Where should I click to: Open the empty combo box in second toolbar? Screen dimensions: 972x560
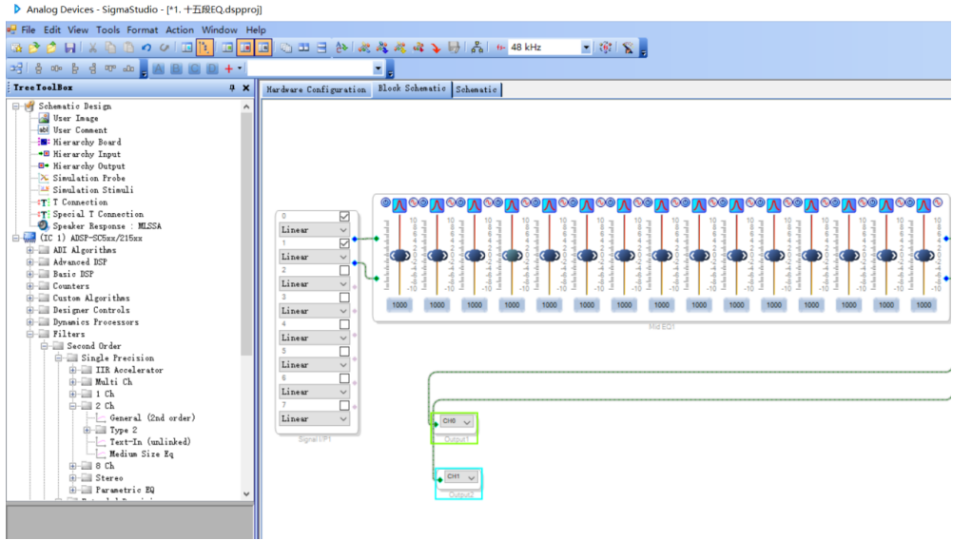coord(378,68)
